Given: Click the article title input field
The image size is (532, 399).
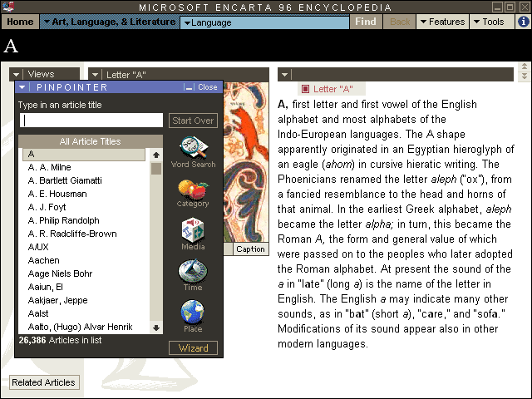Looking at the screenshot, I should pyautogui.click(x=91, y=121).
